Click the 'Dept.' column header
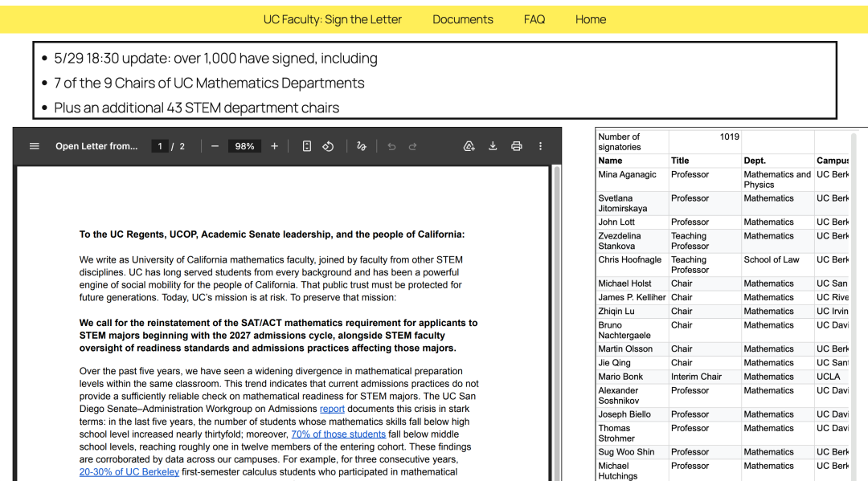The height and width of the screenshot is (481, 868). tap(778, 161)
